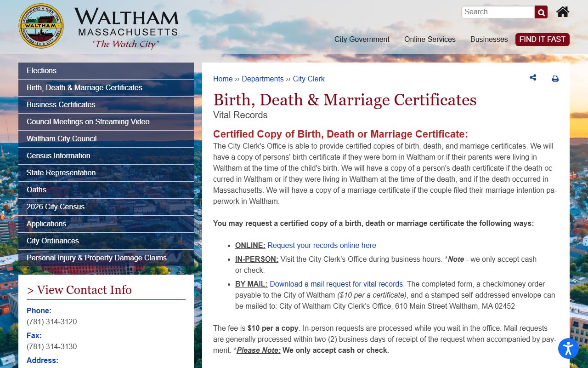Open the Businesses menu
This screenshot has height=368, width=588.
click(489, 40)
